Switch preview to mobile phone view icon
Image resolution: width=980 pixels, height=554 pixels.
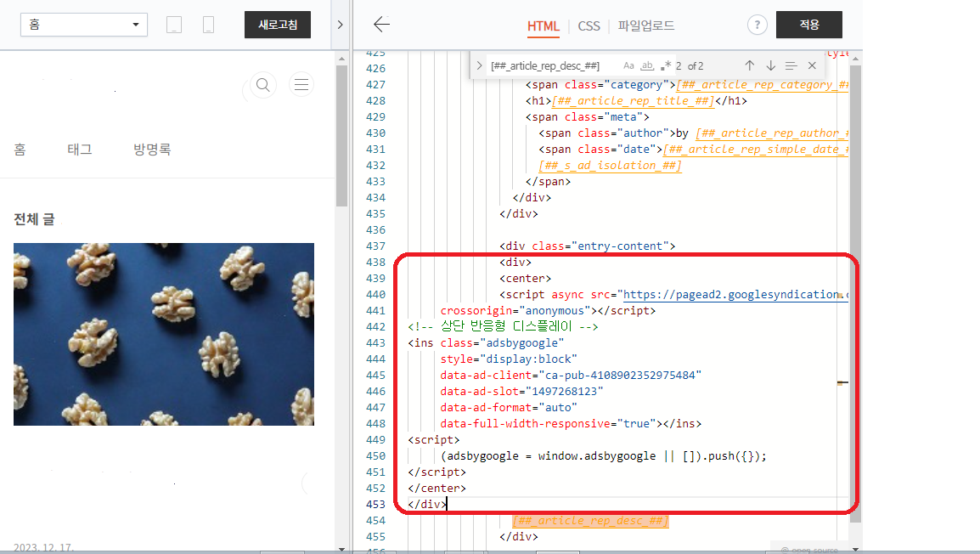click(209, 25)
